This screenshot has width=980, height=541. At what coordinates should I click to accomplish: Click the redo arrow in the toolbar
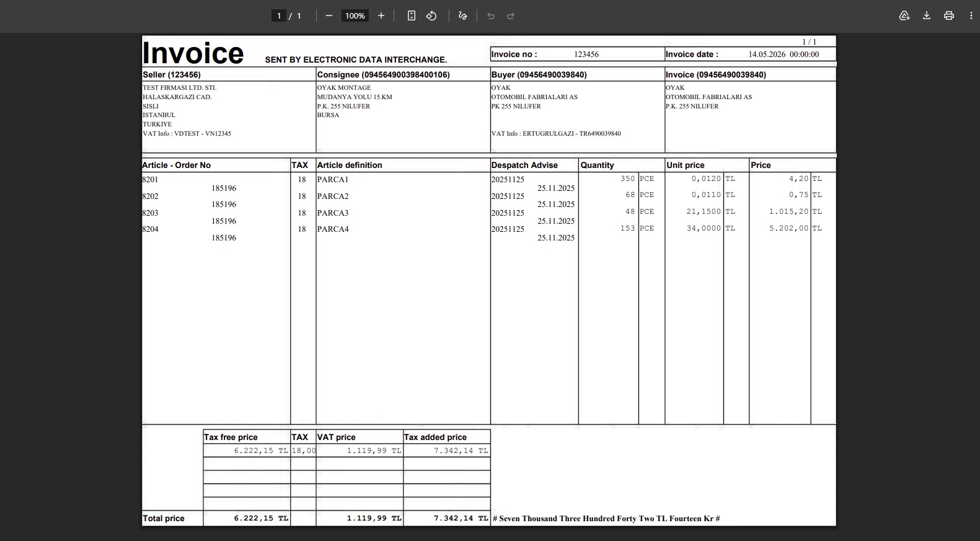point(511,15)
